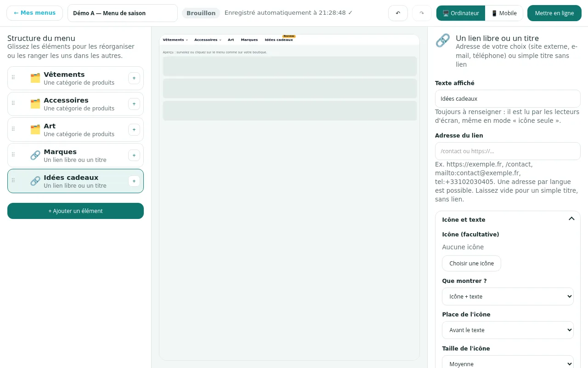Click the Nouveau badge in preview

289,36
